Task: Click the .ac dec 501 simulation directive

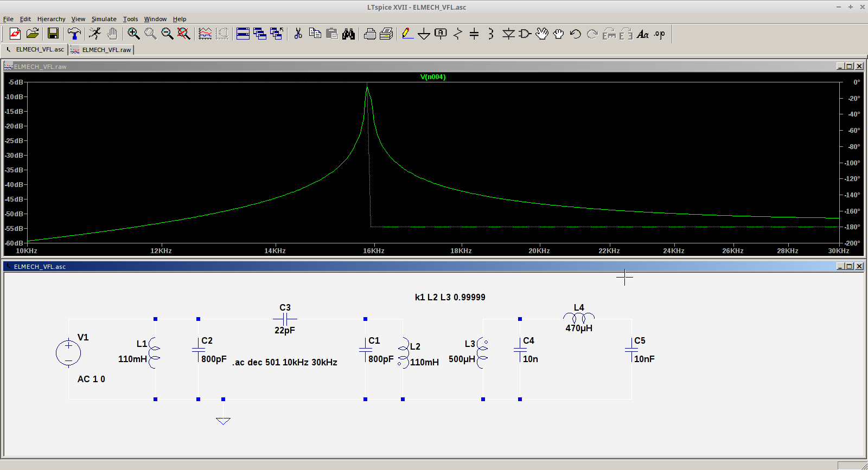Action: coord(285,362)
